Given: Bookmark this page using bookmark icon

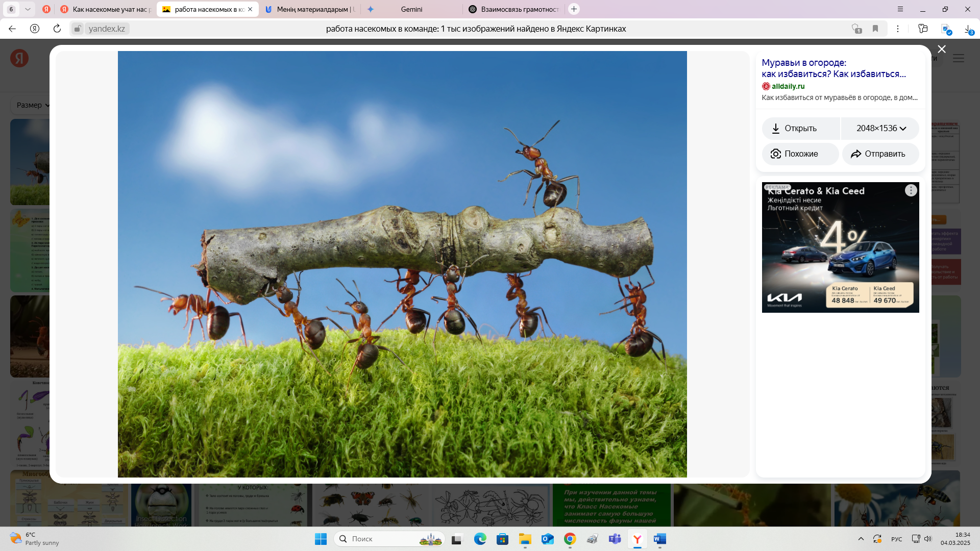Looking at the screenshot, I should [875, 29].
